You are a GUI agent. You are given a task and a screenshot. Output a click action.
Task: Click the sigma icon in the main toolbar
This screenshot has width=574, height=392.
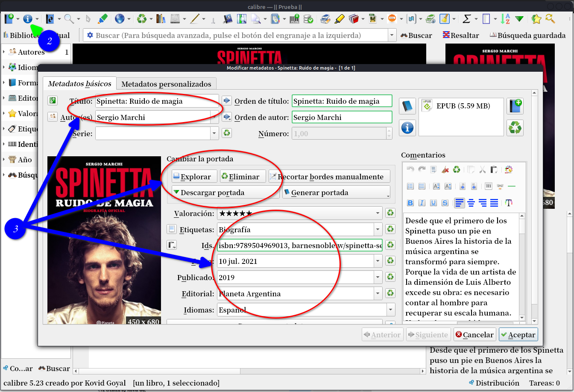467,19
